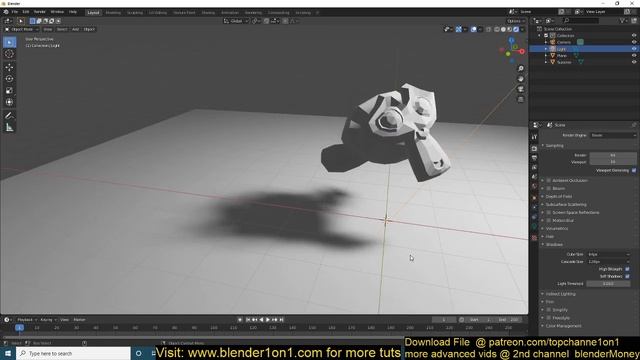Hide the Collection with its eye icon

pos(634,36)
